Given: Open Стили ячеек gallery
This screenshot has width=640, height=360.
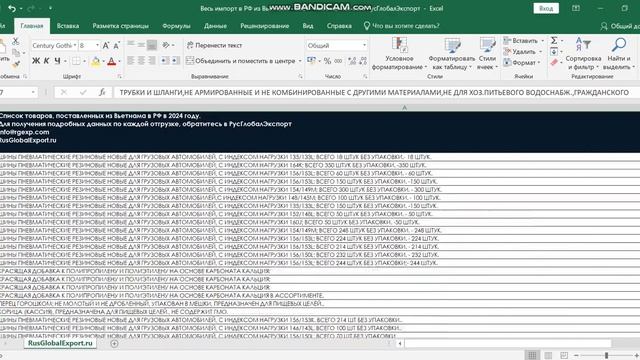Looking at the screenshot, I should (487, 53).
